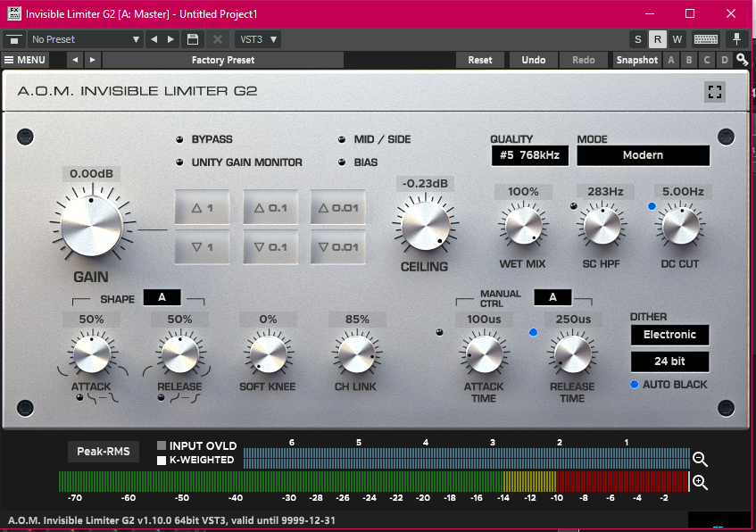Toggle the R button in host bar
This screenshot has width=756, height=532.
pyautogui.click(x=658, y=39)
